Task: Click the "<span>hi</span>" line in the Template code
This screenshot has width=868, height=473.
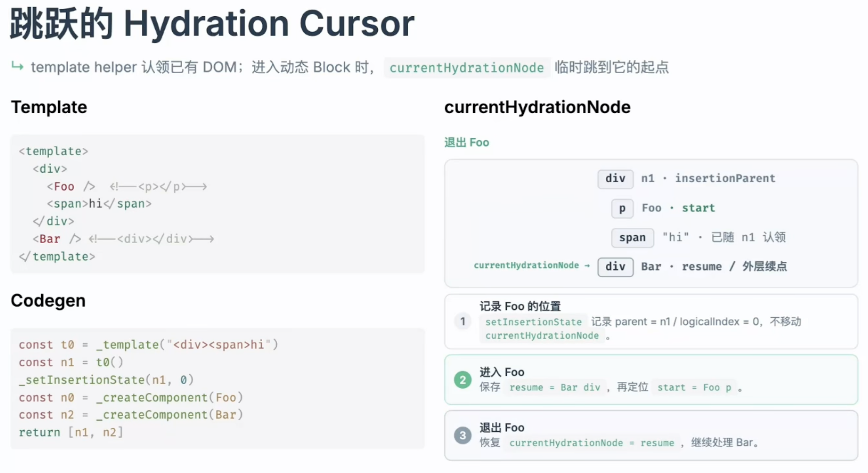Action: point(99,204)
